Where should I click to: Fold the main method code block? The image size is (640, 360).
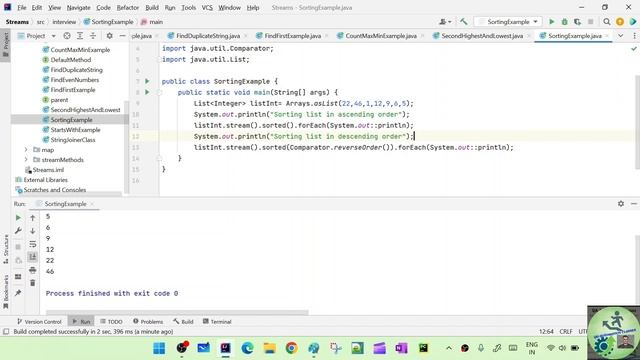160,93
